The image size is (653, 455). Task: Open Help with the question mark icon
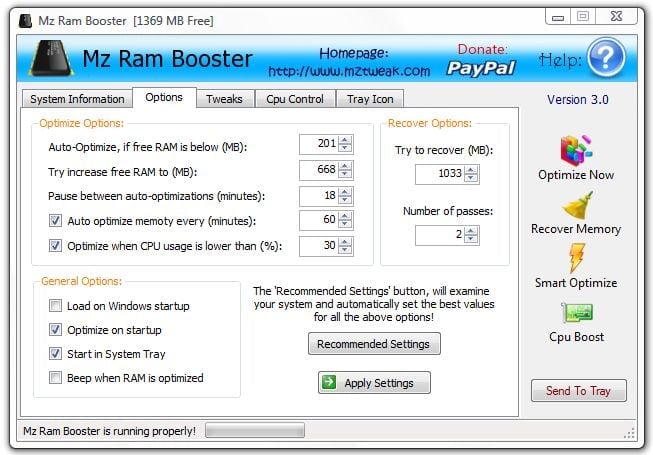[x=606, y=58]
